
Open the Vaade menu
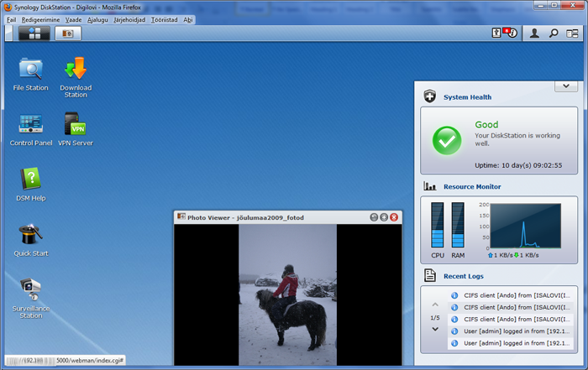[x=73, y=20]
